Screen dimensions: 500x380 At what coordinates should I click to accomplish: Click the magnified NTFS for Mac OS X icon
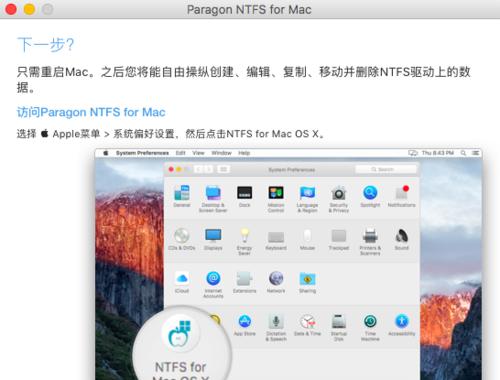[180, 334]
